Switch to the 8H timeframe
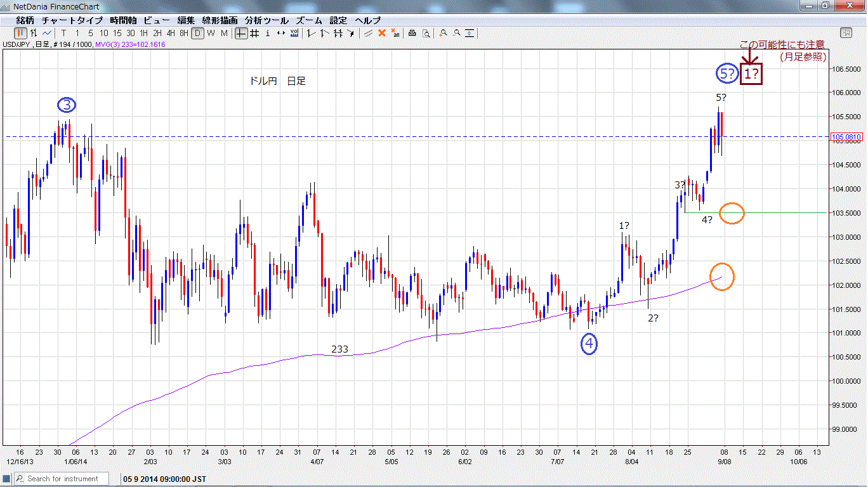This screenshot has width=868, height=487. click(x=184, y=33)
